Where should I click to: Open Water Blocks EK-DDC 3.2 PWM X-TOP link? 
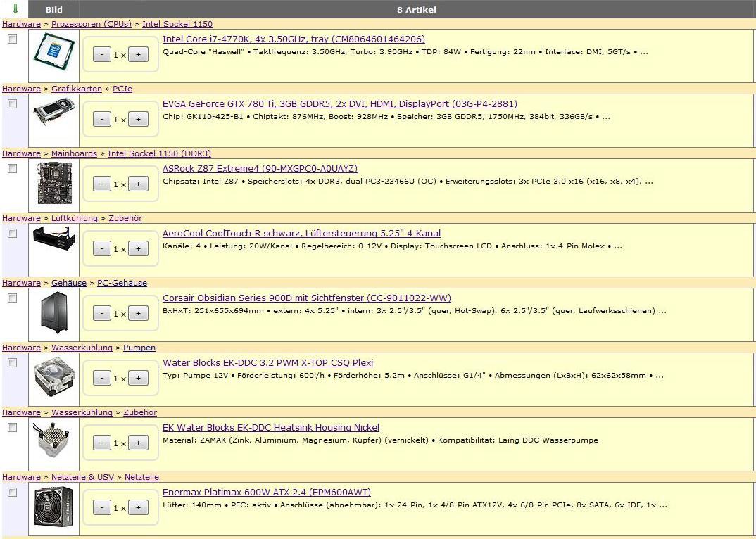coord(267,362)
